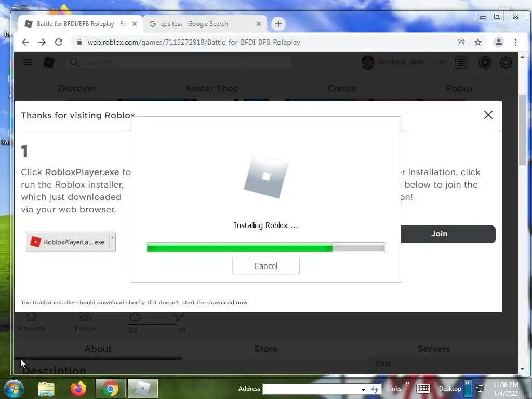Open Roblox hamburger navigation menu
Image resolution: width=532 pixels, height=399 pixels.
[27, 62]
